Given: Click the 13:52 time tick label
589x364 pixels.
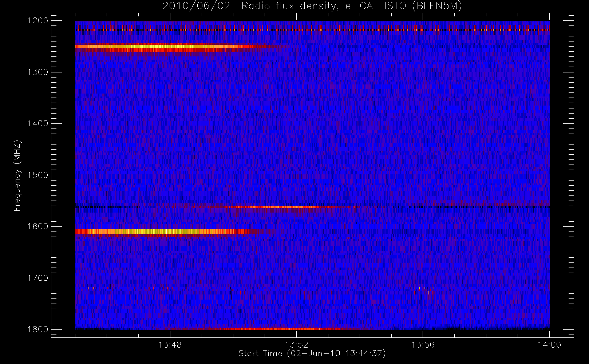Looking at the screenshot, I should pyautogui.click(x=296, y=345).
